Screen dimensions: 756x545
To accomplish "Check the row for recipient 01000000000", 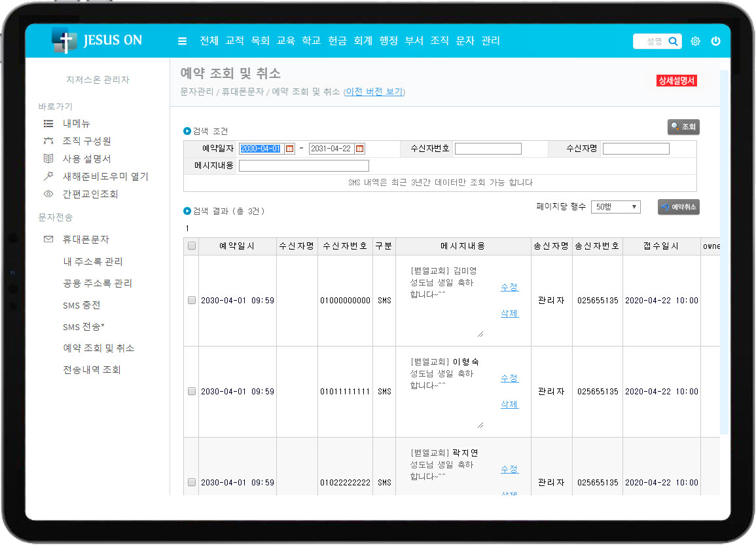I will tap(192, 300).
